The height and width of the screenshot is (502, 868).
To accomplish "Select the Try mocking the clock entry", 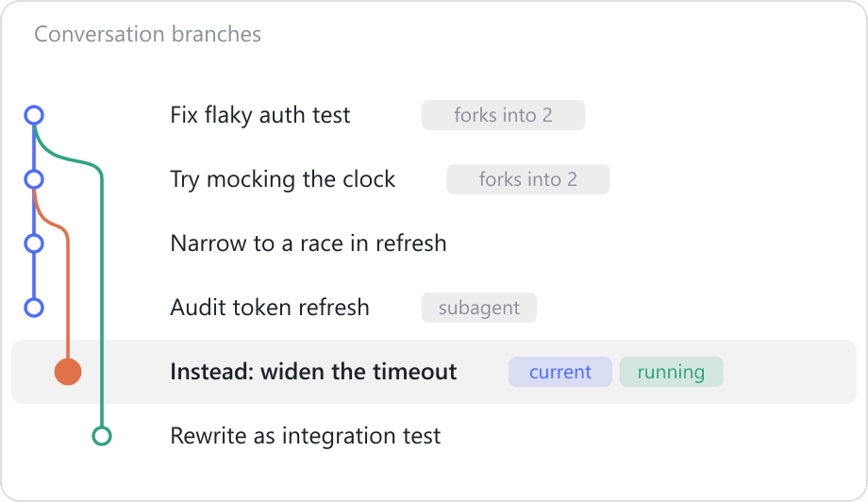I will 282,179.
